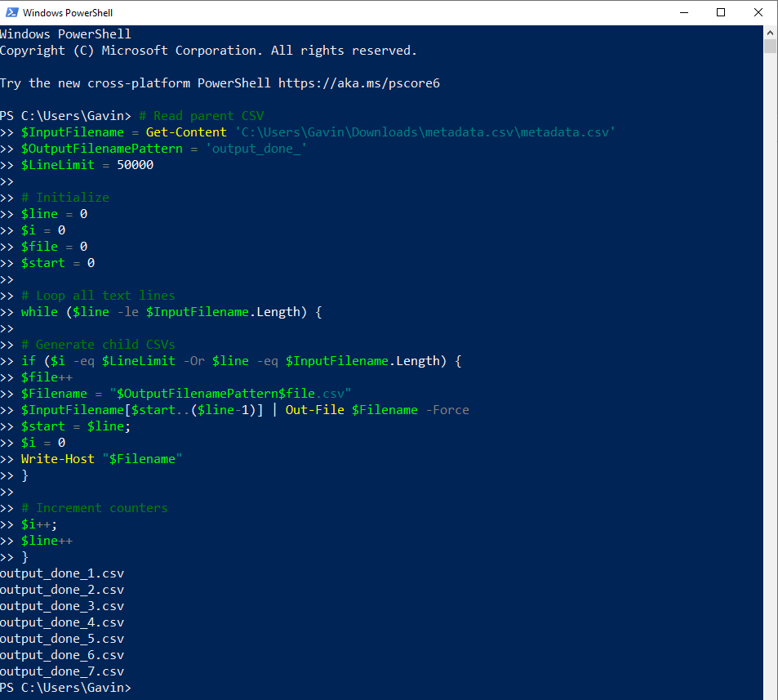Click the $OutputFilenamePattern variable name
Viewport: 778px width, 700px height.
101,148
